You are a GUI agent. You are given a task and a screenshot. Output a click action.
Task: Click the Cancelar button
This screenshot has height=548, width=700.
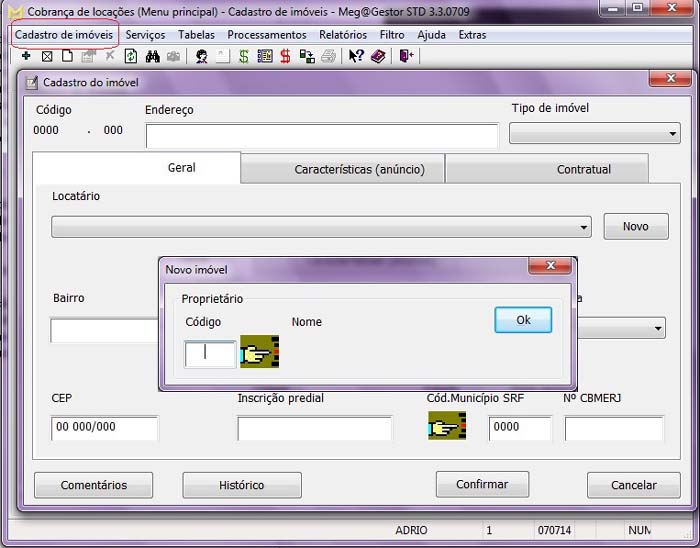(633, 485)
